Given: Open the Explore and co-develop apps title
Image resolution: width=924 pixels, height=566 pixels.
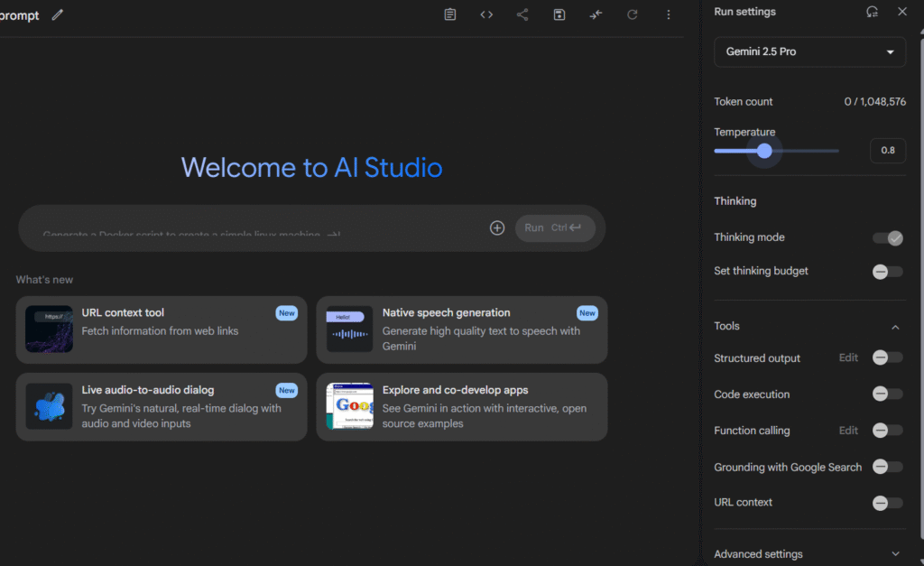Looking at the screenshot, I should click(455, 390).
